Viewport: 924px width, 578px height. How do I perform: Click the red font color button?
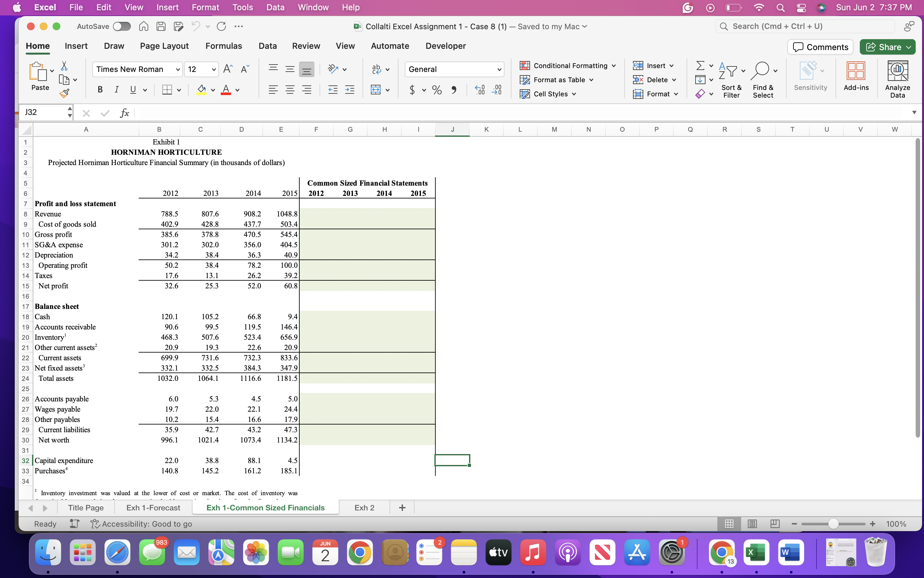[x=226, y=90]
